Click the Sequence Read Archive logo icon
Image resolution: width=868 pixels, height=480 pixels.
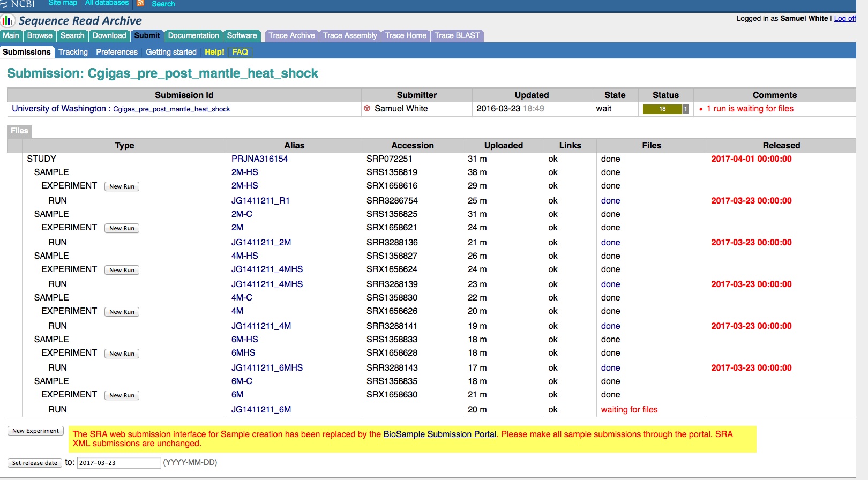coord(8,21)
